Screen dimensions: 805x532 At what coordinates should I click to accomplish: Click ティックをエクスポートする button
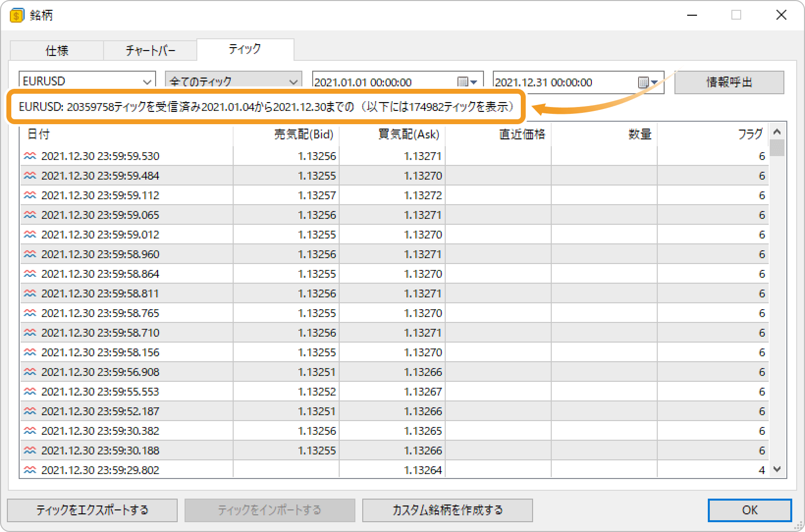pyautogui.click(x=92, y=510)
